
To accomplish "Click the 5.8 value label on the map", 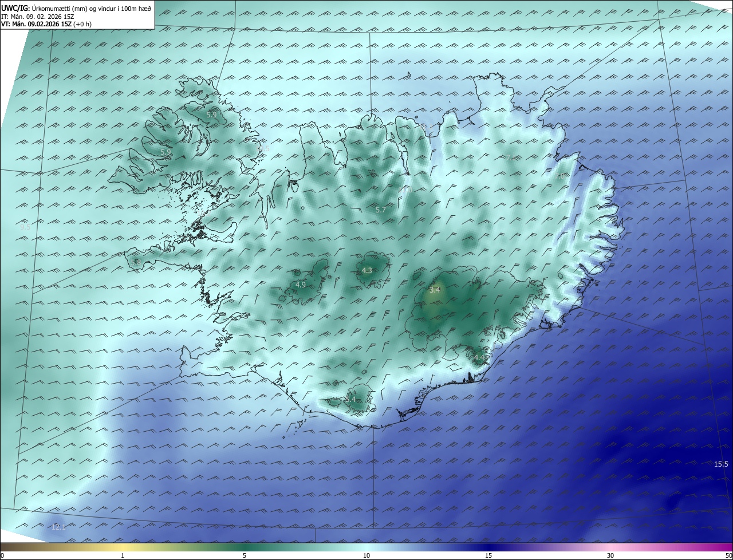I will point(136,262).
